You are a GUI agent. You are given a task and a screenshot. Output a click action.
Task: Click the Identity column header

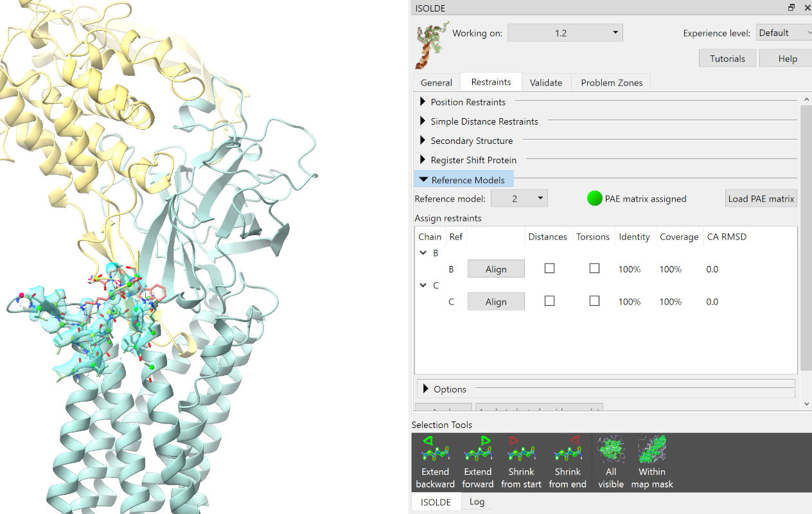(634, 236)
